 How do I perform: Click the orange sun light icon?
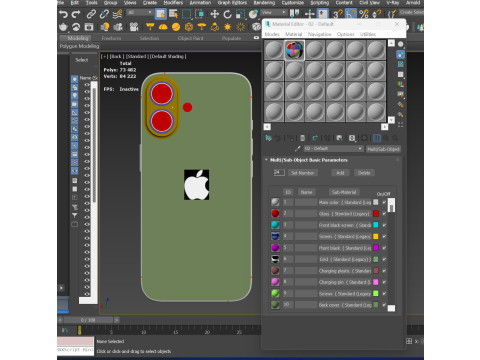click(x=228, y=27)
